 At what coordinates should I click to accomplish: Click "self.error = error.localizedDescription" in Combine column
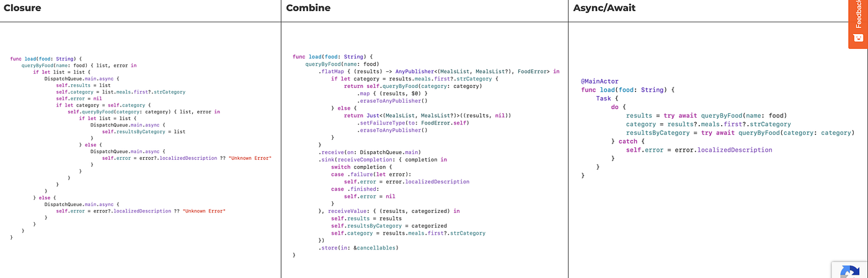coord(406,181)
